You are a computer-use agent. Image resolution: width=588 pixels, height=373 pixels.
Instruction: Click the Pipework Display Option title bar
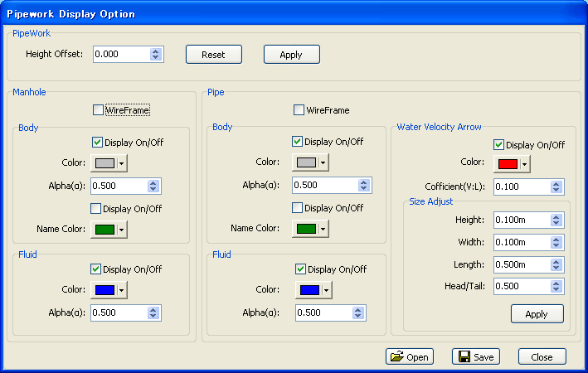[294, 13]
